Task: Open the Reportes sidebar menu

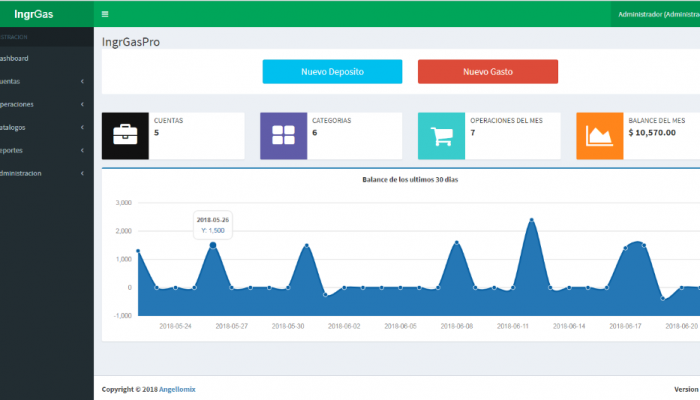Action: [45, 150]
